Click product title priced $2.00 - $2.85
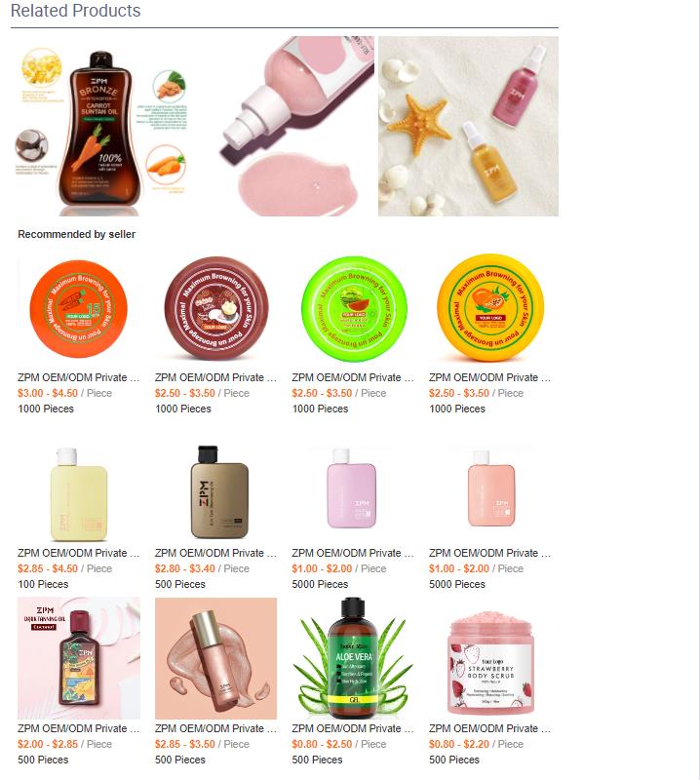Viewport: 700px width, 780px height. tap(79, 728)
